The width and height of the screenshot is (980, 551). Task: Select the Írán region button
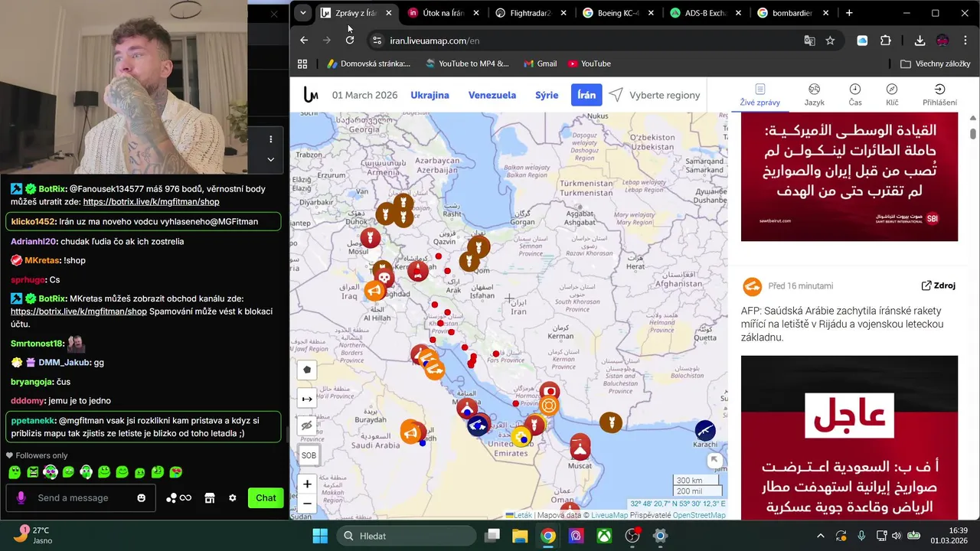coord(586,95)
